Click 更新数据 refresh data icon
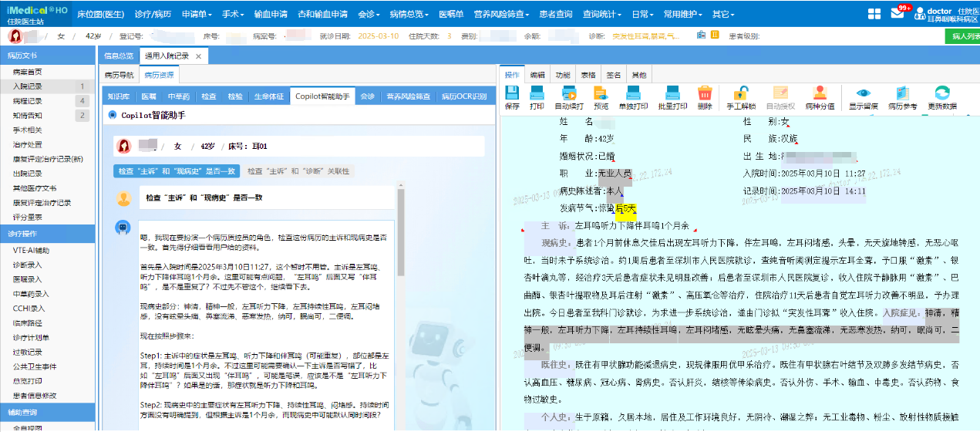Screen dimensions: 980x432 click(x=941, y=93)
